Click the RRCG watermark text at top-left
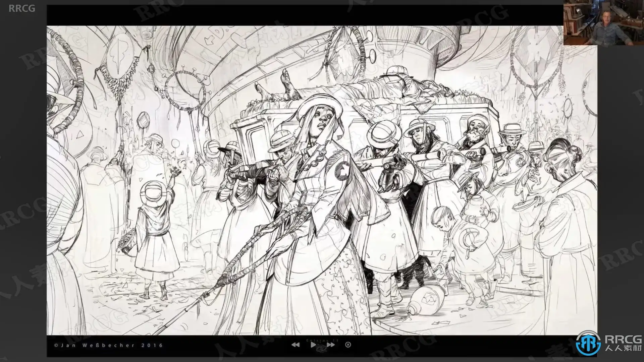The height and width of the screenshot is (362, 644). pos(22,8)
